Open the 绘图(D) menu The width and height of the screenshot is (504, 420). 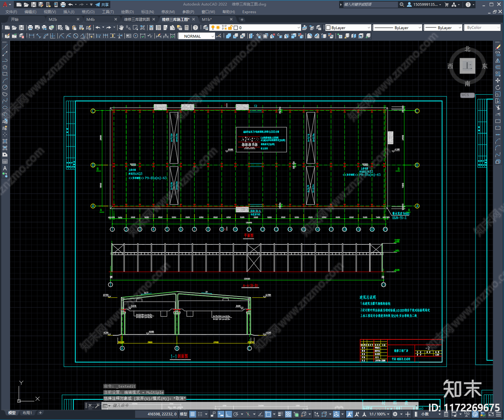point(127,12)
